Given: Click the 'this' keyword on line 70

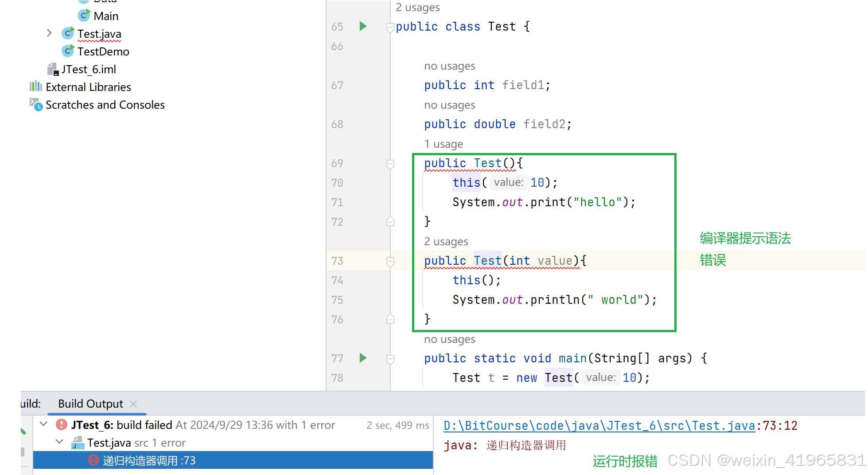Looking at the screenshot, I should point(466,183).
